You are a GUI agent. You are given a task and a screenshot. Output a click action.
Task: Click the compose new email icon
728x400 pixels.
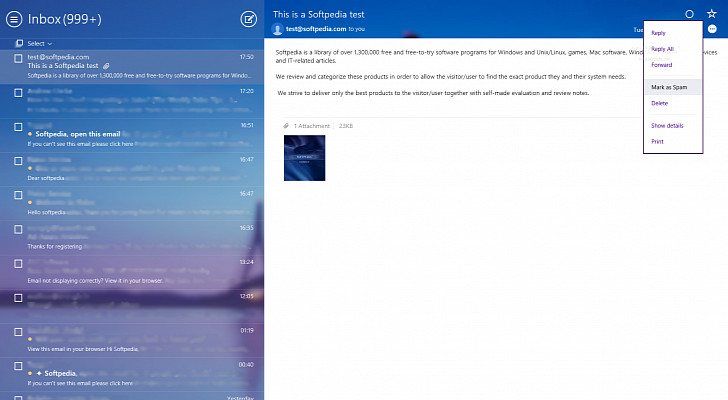point(249,18)
